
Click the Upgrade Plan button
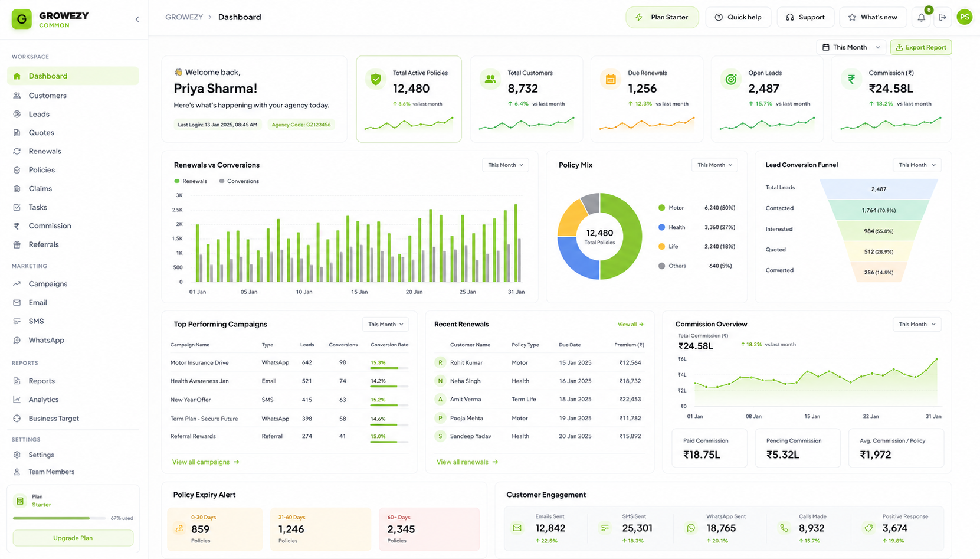[x=73, y=538]
